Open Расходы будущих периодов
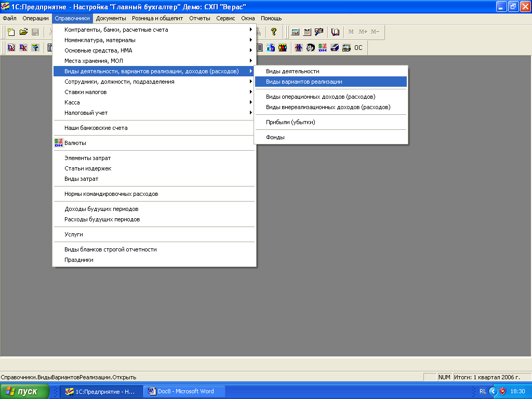 tap(154, 220)
